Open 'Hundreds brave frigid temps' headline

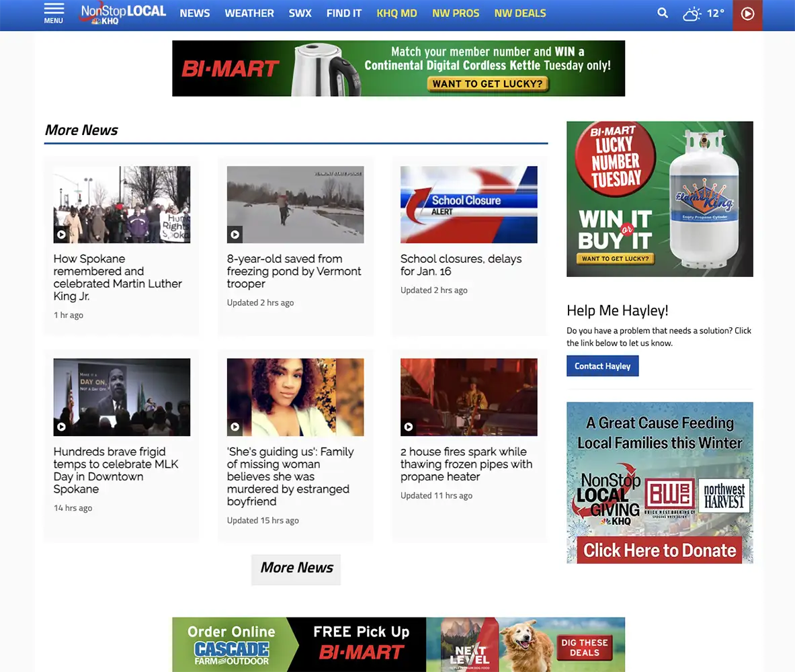click(x=116, y=470)
